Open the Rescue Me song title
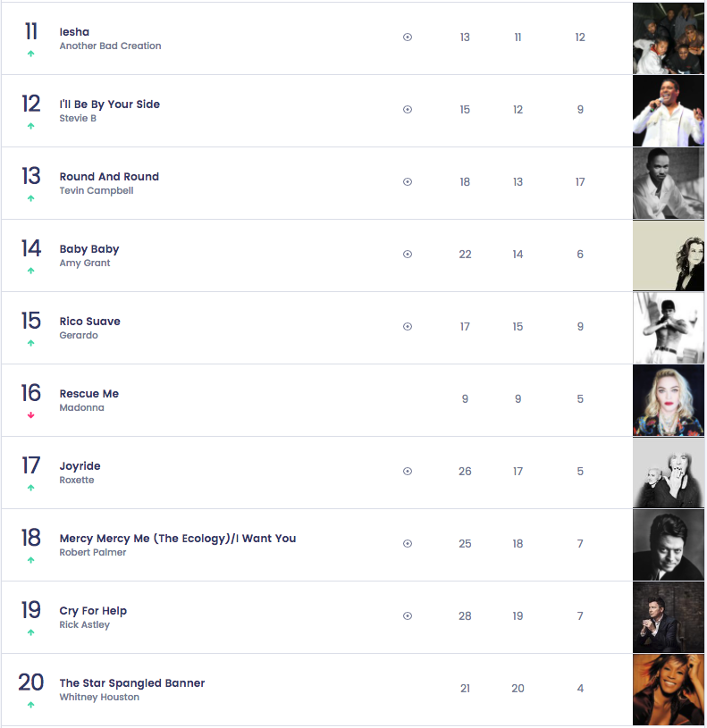 click(89, 394)
